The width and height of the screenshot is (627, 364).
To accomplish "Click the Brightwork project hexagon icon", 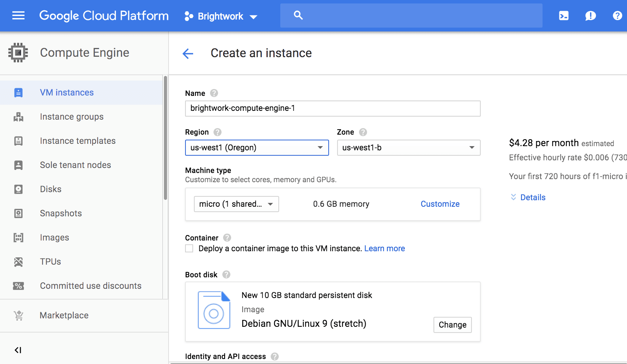I will click(x=189, y=16).
